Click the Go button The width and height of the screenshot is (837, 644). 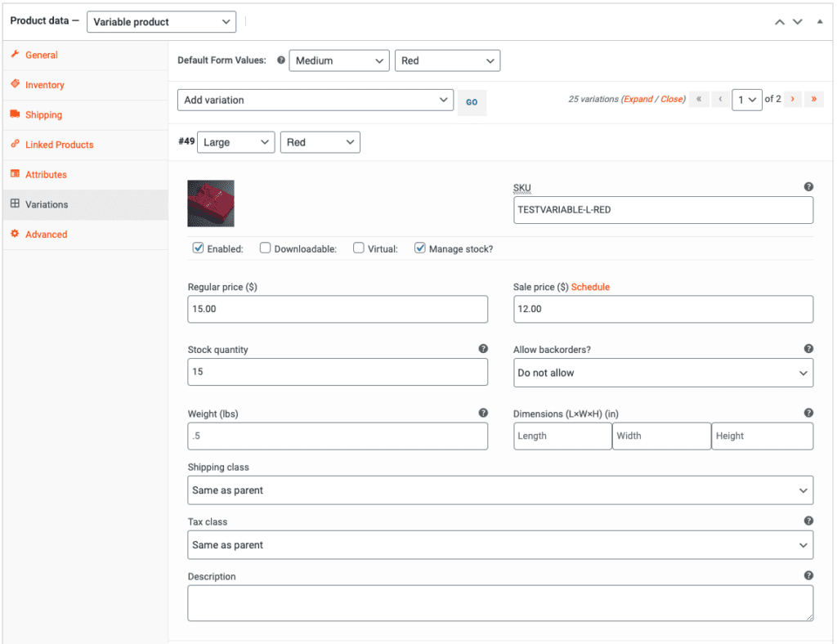click(x=472, y=102)
